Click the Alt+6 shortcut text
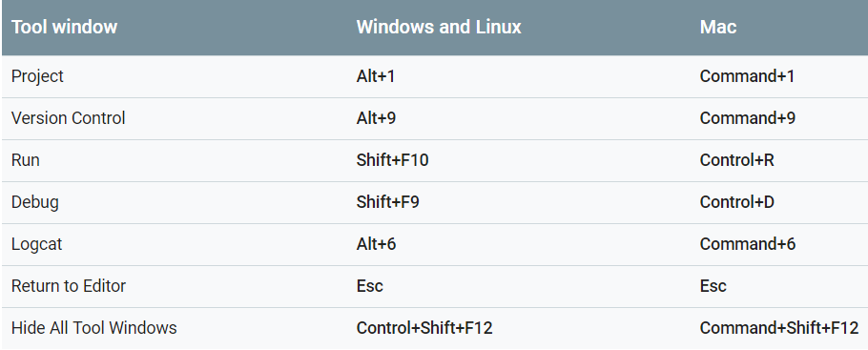 [x=376, y=244]
